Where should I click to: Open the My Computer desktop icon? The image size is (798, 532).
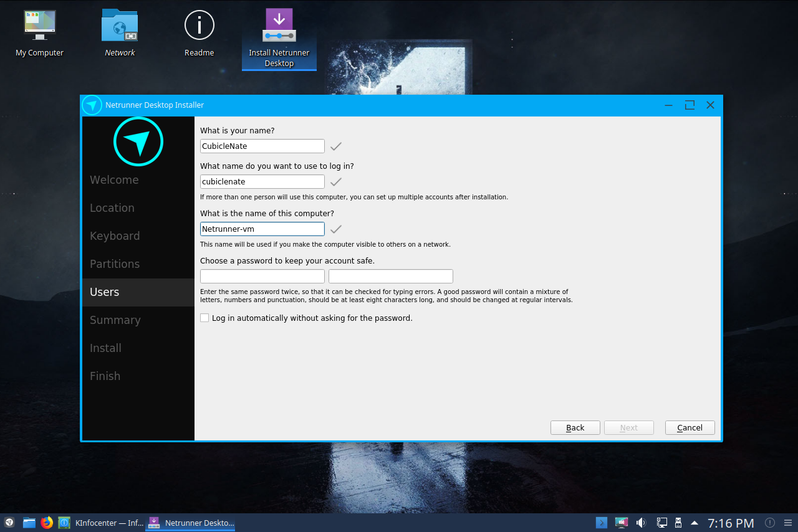40,33
